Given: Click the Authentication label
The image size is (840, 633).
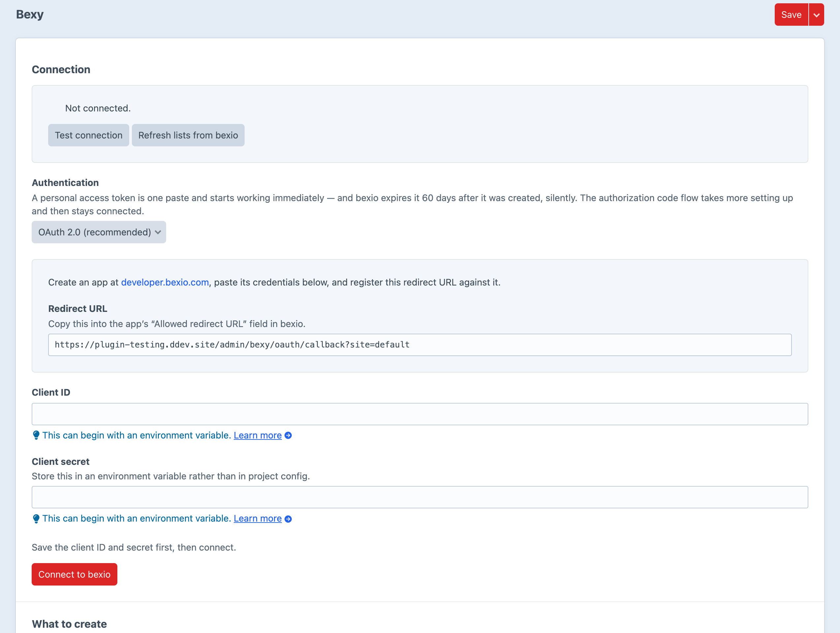Looking at the screenshot, I should tap(65, 183).
